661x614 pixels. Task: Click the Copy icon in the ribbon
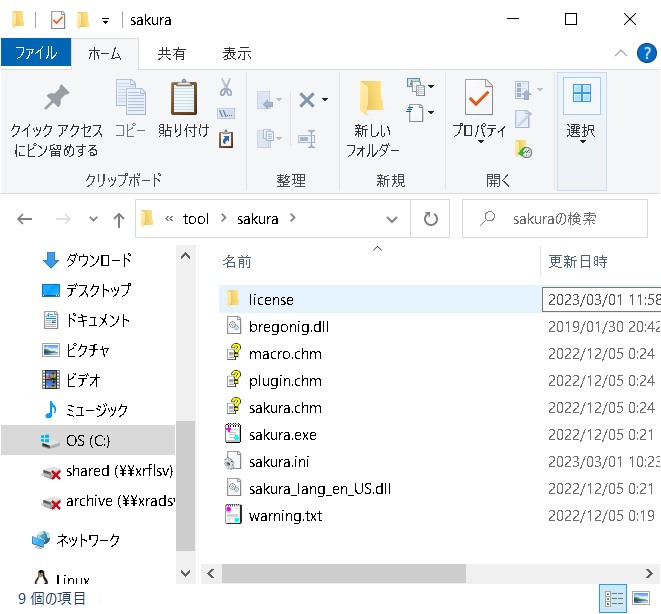click(130, 100)
